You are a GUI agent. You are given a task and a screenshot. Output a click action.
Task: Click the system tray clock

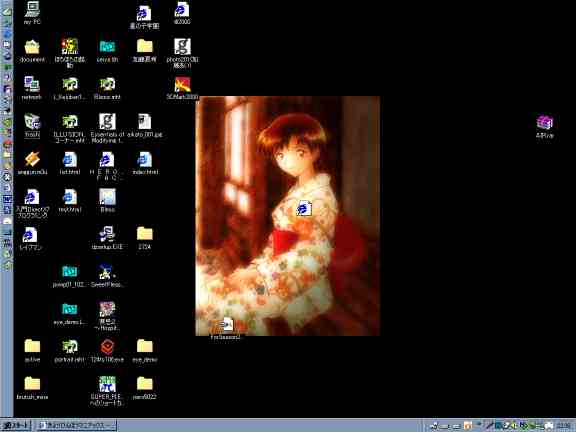point(564,426)
